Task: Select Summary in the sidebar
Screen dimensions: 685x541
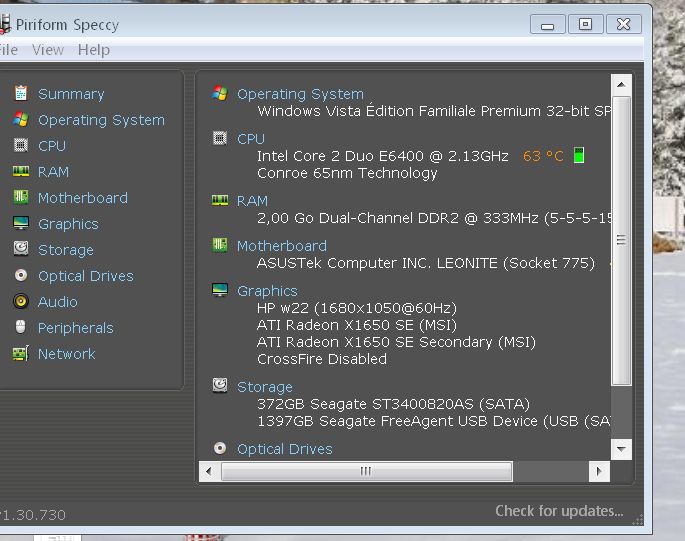Action: [71, 94]
